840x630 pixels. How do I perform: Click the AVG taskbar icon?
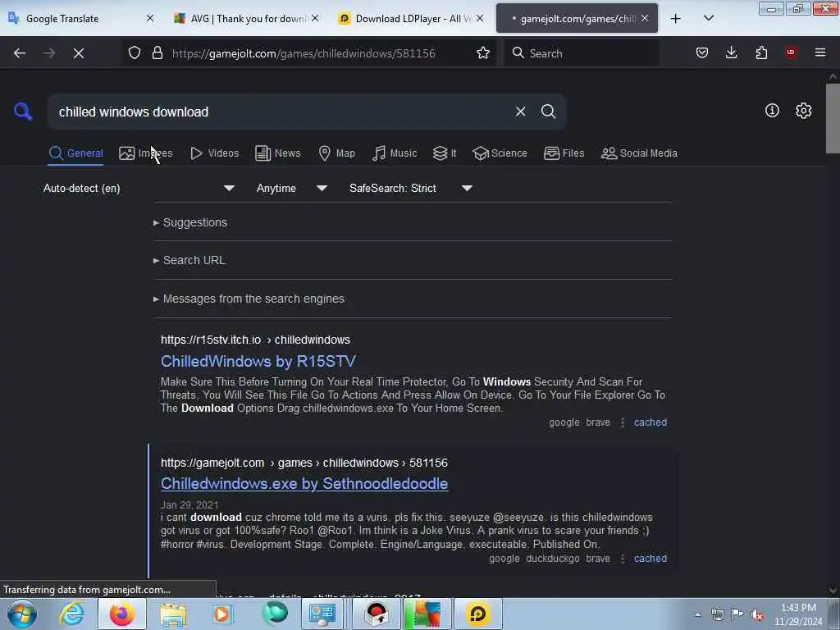pyautogui.click(x=427, y=614)
